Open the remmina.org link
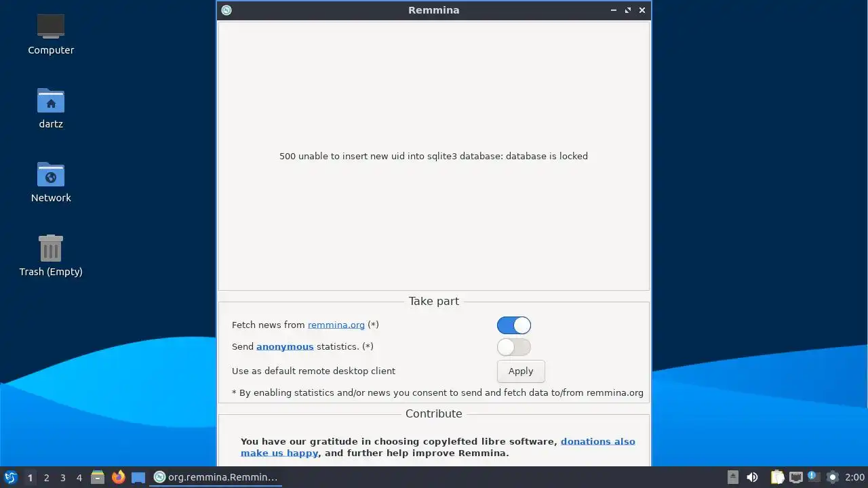This screenshot has width=868, height=488. click(x=336, y=325)
